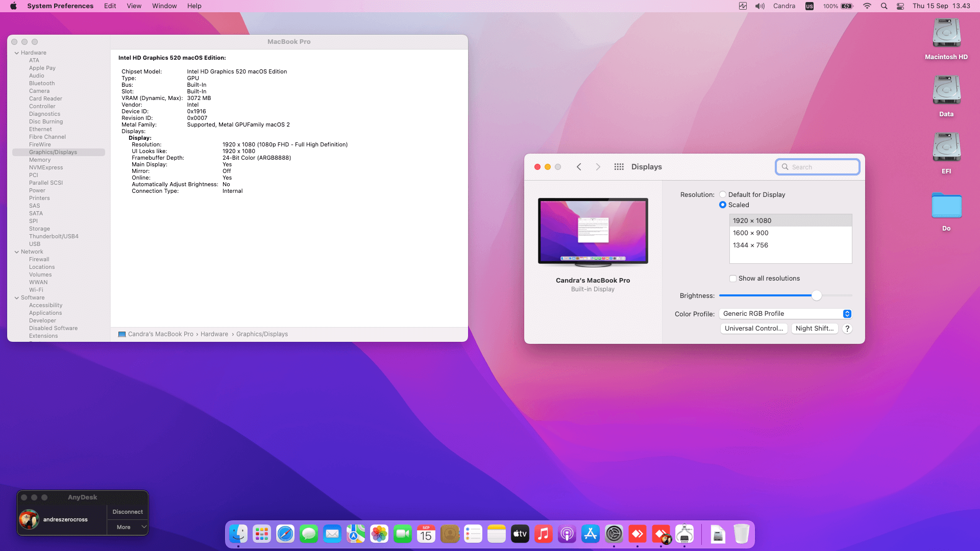Image resolution: width=980 pixels, height=551 pixels.
Task: Open the Apple menu
Action: pos(13,6)
